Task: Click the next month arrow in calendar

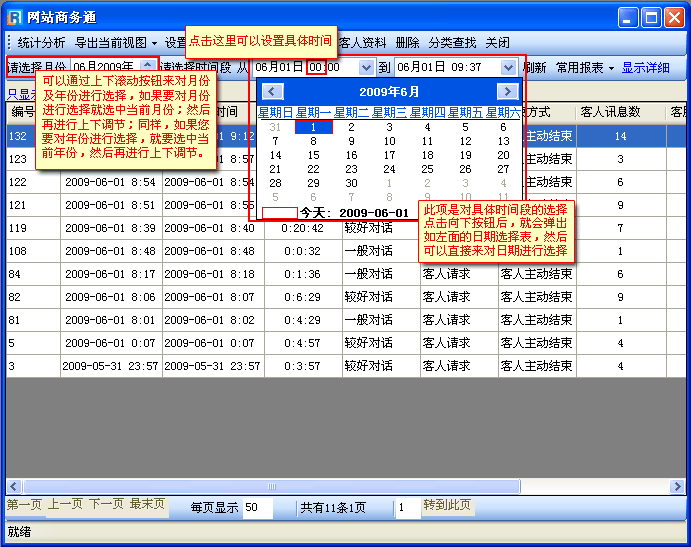Action: click(507, 91)
